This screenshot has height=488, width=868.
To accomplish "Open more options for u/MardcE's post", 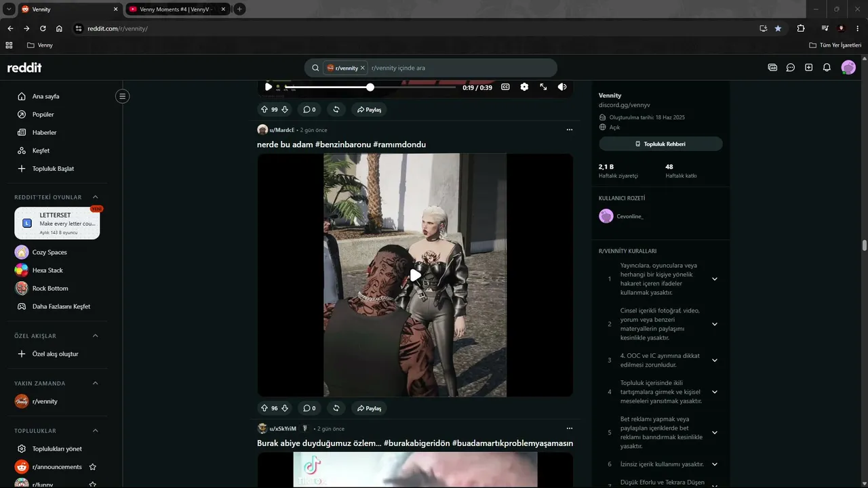I will [x=569, y=129].
